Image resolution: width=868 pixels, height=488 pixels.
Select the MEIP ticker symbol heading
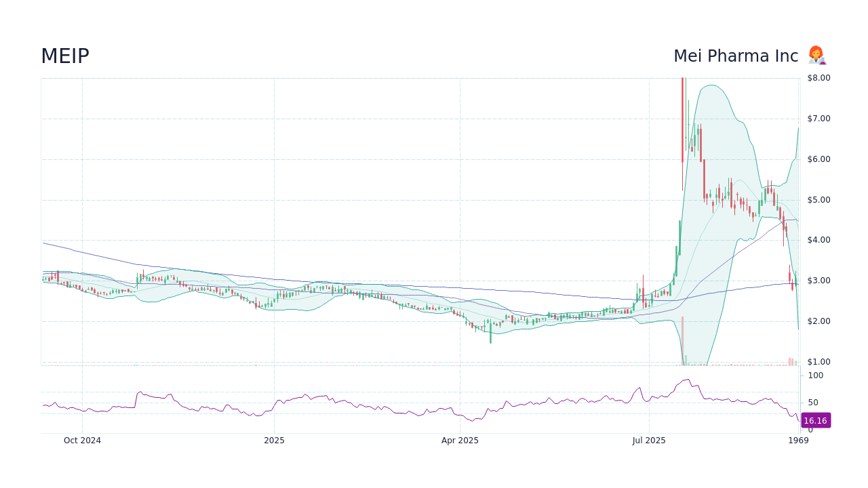click(x=64, y=56)
